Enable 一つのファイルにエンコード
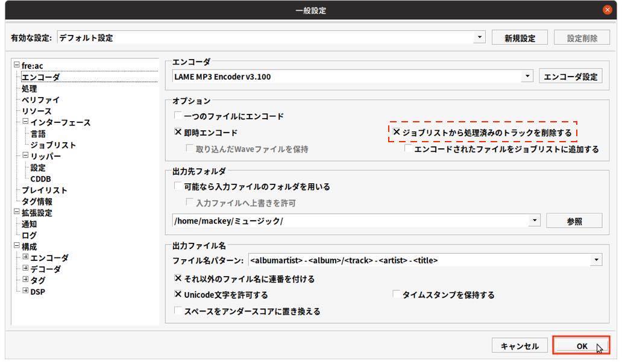 pyautogui.click(x=177, y=116)
